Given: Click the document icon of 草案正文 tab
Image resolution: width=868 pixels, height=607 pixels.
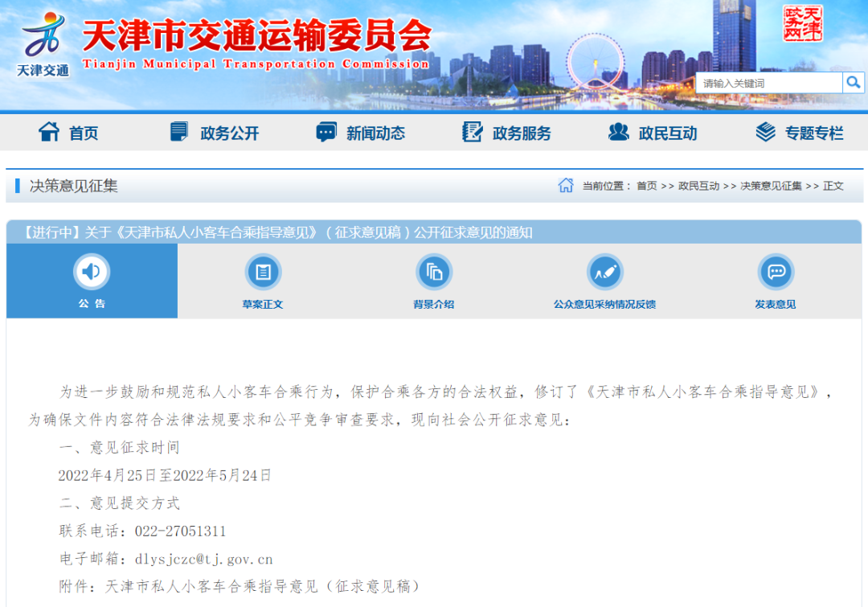Looking at the screenshot, I should point(263,272).
